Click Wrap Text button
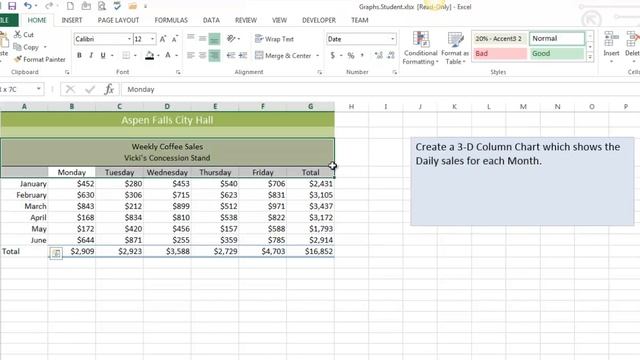The width and height of the screenshot is (640, 360). (x=274, y=39)
